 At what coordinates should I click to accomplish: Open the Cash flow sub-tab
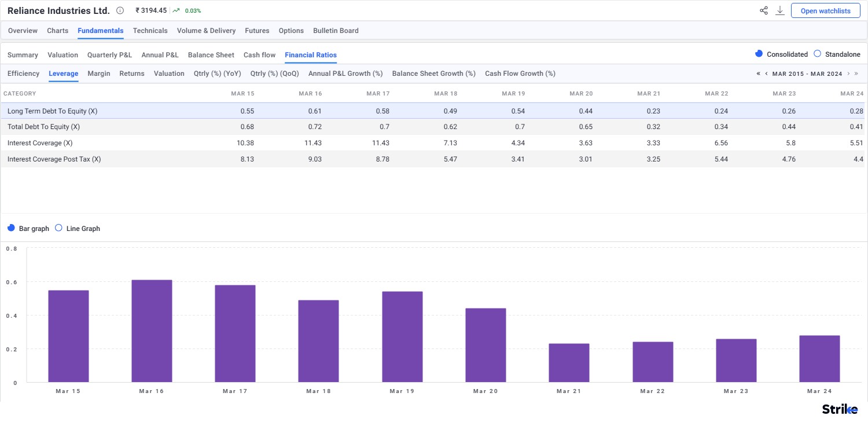pos(259,55)
